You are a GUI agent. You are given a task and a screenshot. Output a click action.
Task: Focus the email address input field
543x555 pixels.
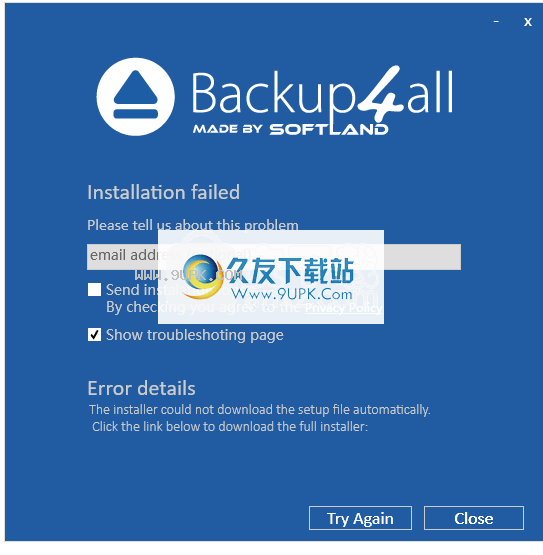pos(274,257)
